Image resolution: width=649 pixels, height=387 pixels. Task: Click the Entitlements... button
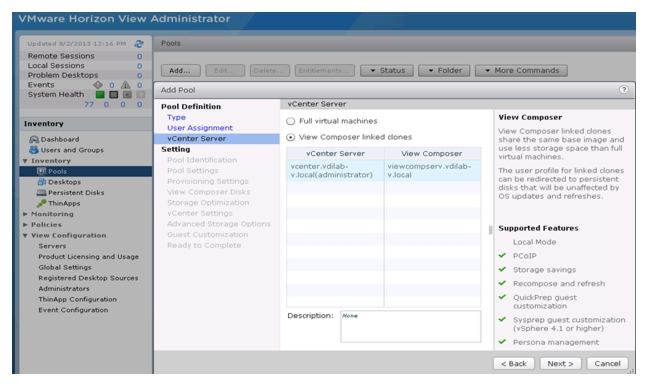click(325, 70)
